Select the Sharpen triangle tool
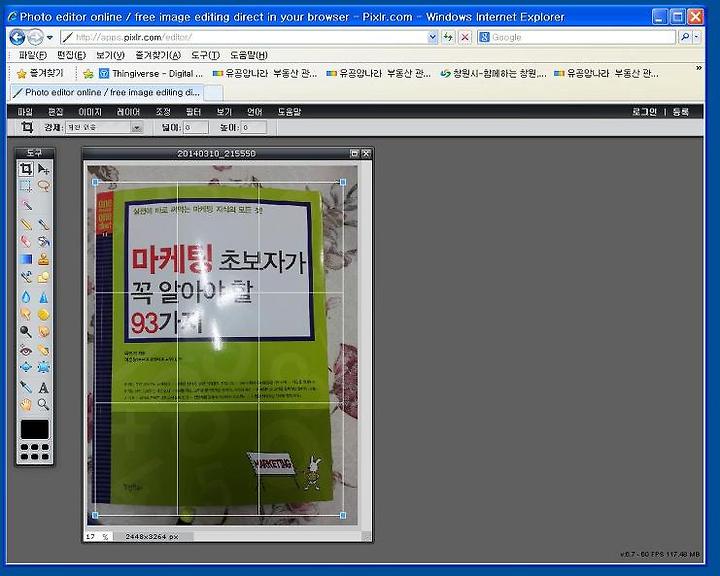The height and width of the screenshot is (576, 720). (44, 297)
